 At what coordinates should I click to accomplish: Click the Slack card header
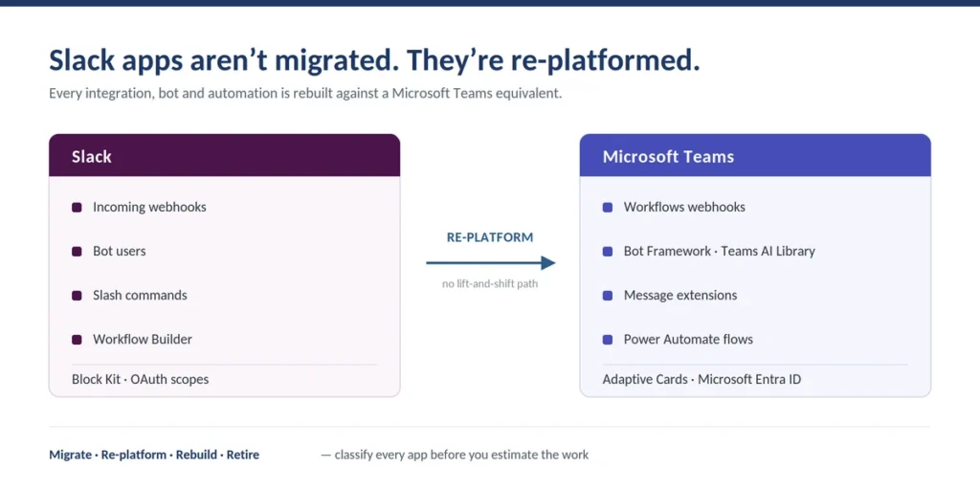coord(224,156)
